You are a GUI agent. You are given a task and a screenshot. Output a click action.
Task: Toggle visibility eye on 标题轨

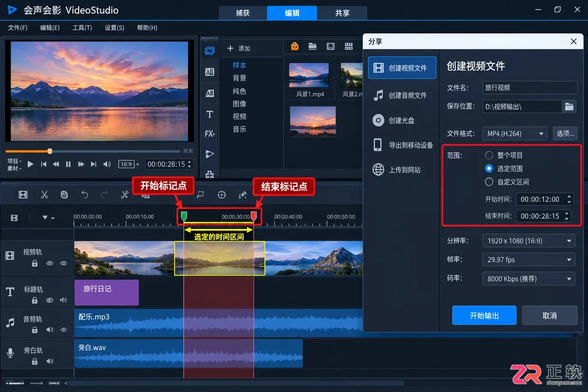(49, 300)
